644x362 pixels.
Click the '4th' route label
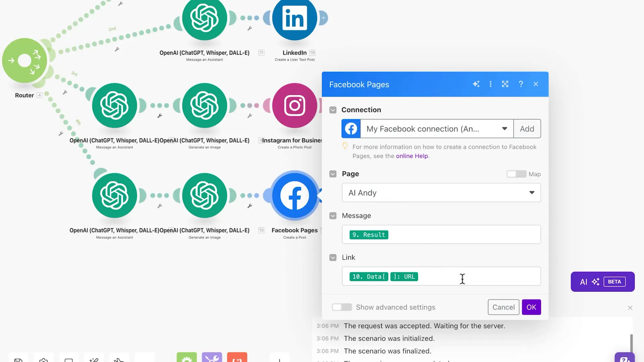(78, 122)
